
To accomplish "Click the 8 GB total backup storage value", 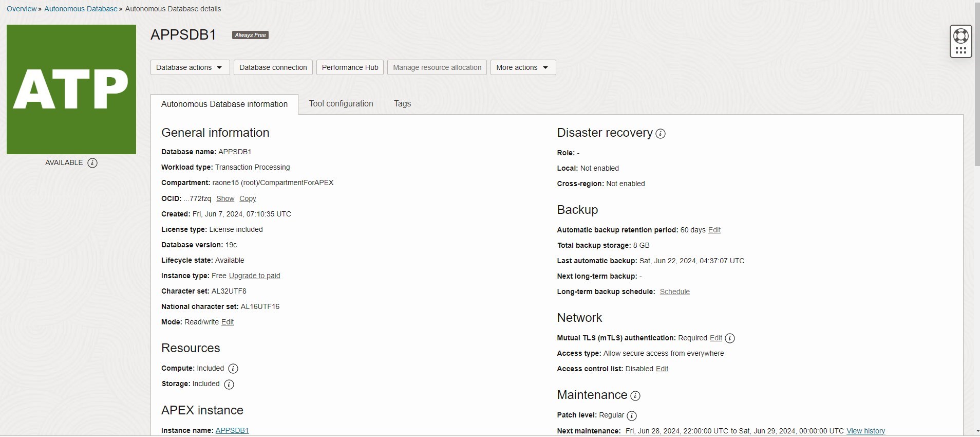I will tap(641, 245).
